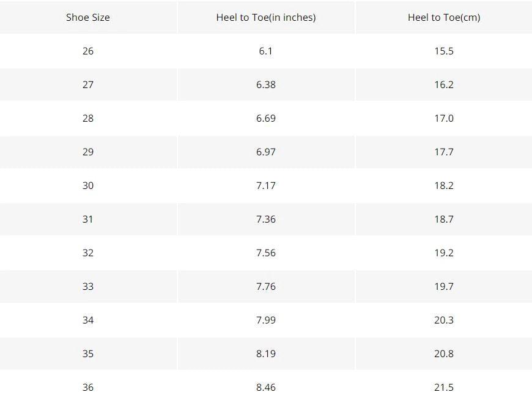Select shoe size 26 cell

click(88, 51)
